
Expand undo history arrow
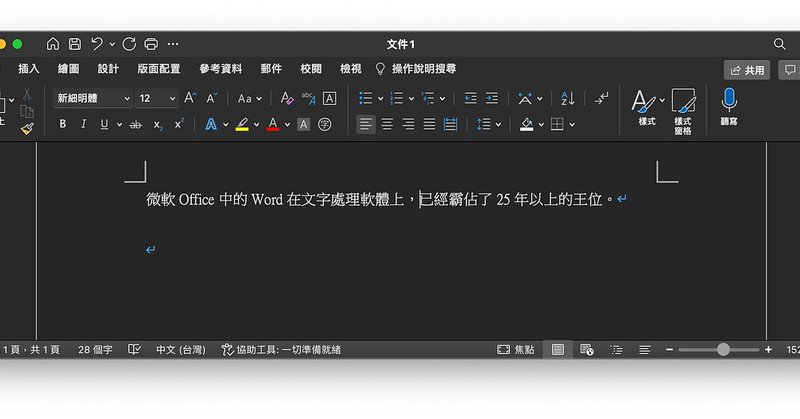[112, 44]
